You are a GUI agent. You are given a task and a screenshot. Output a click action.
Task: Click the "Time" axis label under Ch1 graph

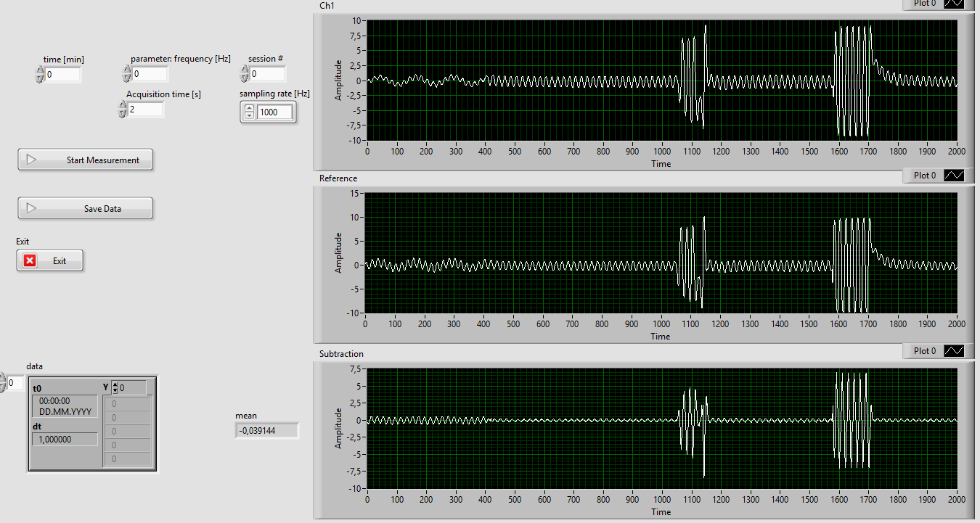661,164
